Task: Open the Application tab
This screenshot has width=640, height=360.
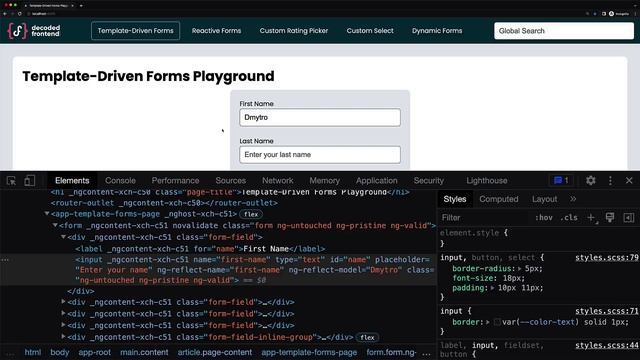Action: (376, 180)
